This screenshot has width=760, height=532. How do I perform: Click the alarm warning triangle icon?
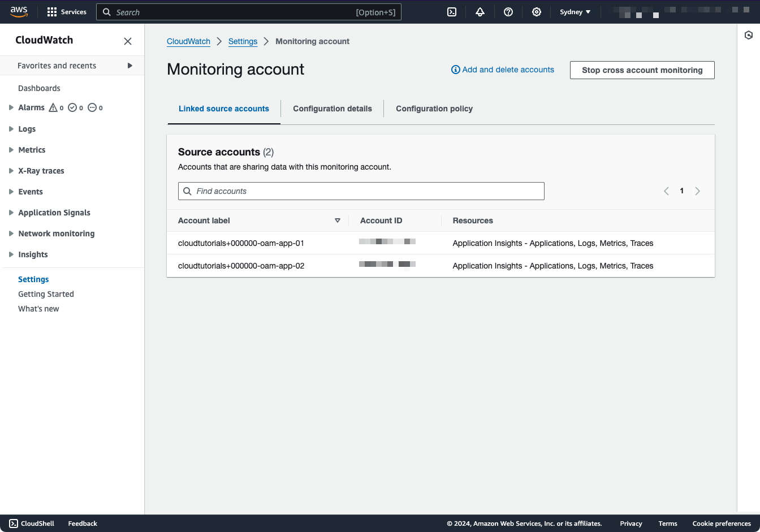pos(53,107)
